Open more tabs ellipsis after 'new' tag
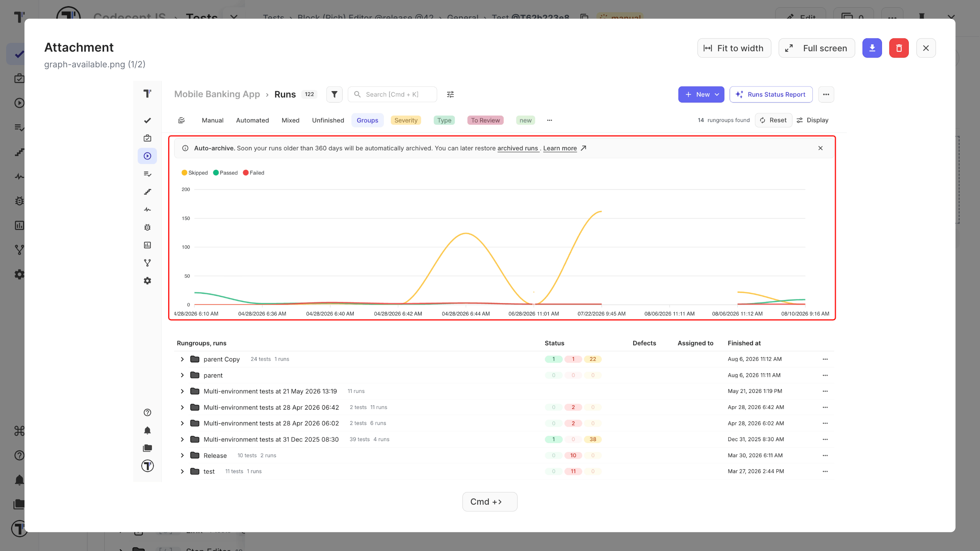The height and width of the screenshot is (551, 980). pyautogui.click(x=549, y=120)
